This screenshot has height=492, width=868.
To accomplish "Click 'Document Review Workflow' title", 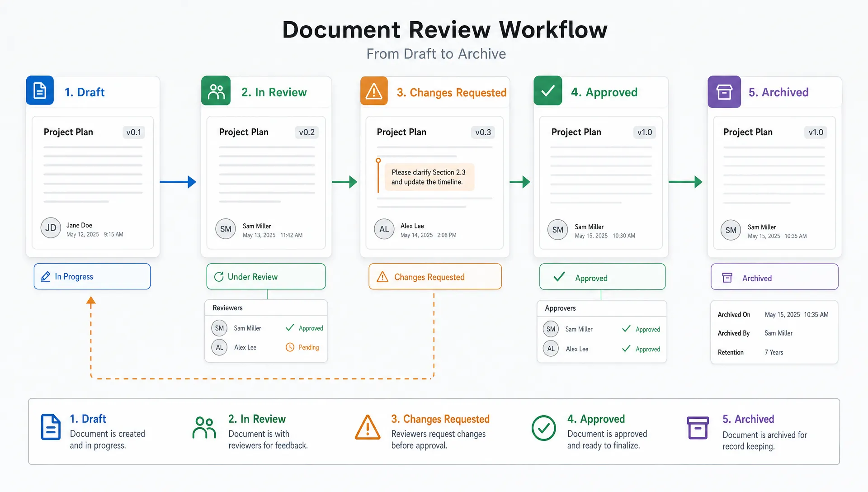I will pyautogui.click(x=445, y=30).
